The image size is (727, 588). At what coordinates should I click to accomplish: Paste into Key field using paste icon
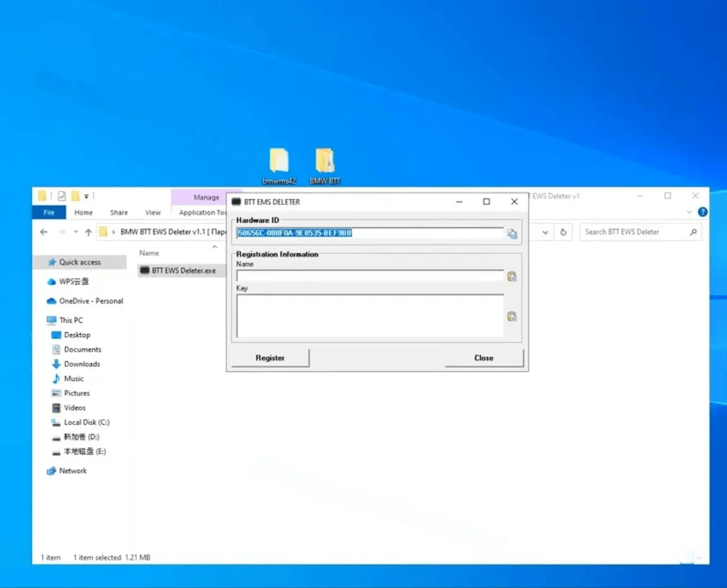[512, 316]
